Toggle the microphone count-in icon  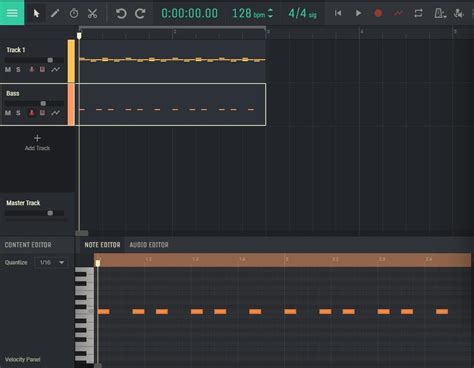[459, 13]
